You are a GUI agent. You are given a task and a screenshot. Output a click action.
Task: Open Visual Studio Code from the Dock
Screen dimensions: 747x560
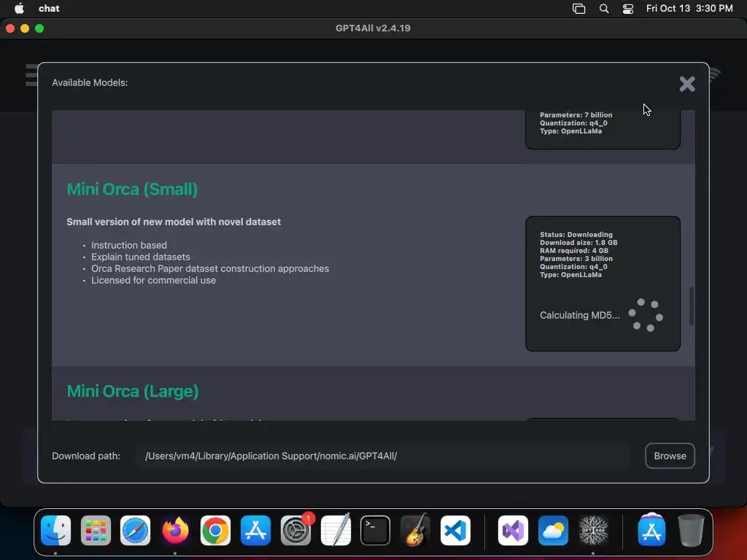pyautogui.click(x=455, y=530)
